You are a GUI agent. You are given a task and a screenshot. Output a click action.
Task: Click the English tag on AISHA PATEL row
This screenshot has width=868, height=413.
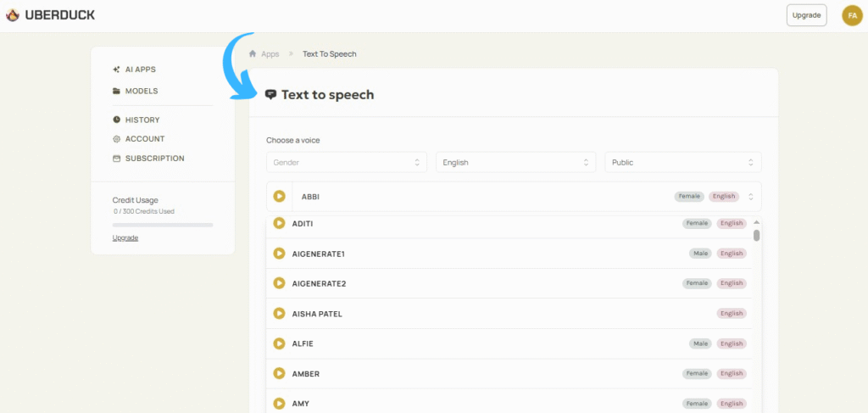tap(732, 313)
